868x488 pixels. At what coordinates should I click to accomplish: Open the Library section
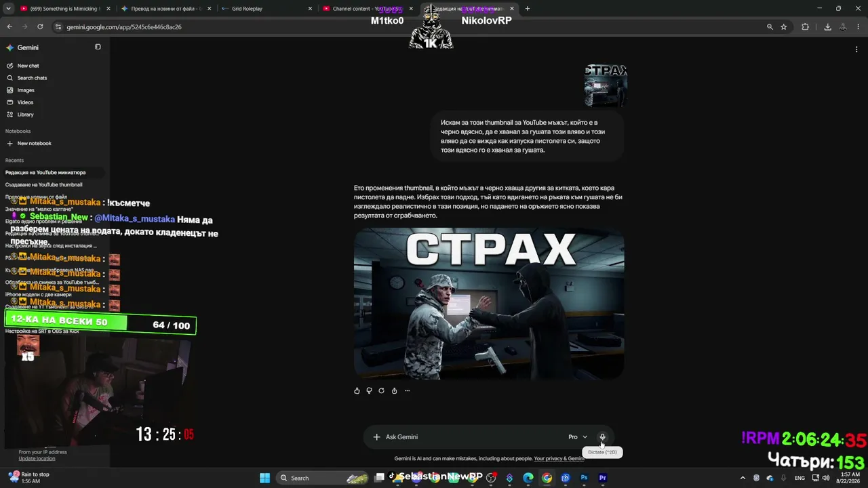coord(20,115)
